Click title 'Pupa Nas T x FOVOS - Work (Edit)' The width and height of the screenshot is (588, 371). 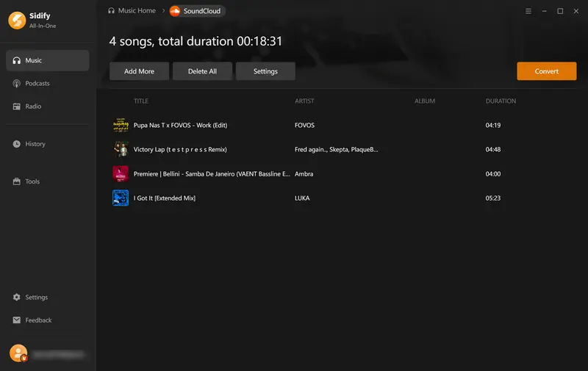(x=180, y=125)
